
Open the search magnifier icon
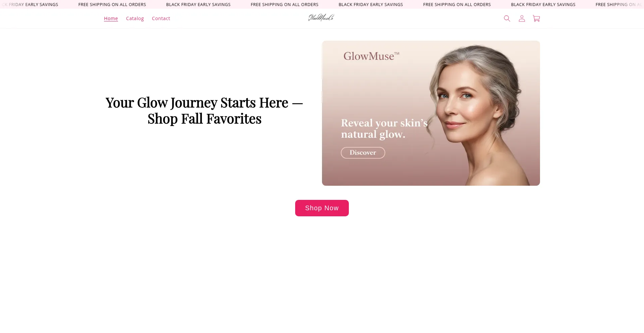pyautogui.click(x=507, y=18)
